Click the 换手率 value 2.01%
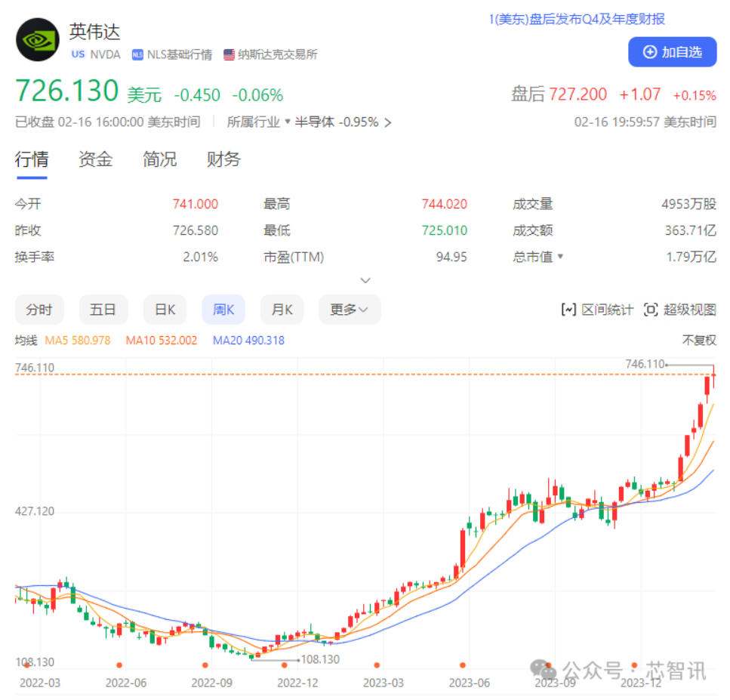The height and width of the screenshot is (700, 730). pyautogui.click(x=200, y=257)
